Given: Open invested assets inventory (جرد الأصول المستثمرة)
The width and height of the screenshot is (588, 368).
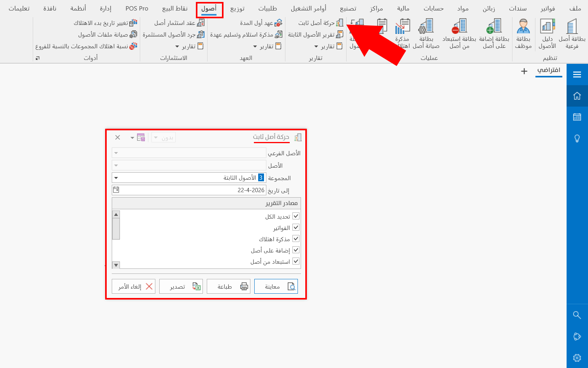Looking at the screenshot, I should [174, 35].
